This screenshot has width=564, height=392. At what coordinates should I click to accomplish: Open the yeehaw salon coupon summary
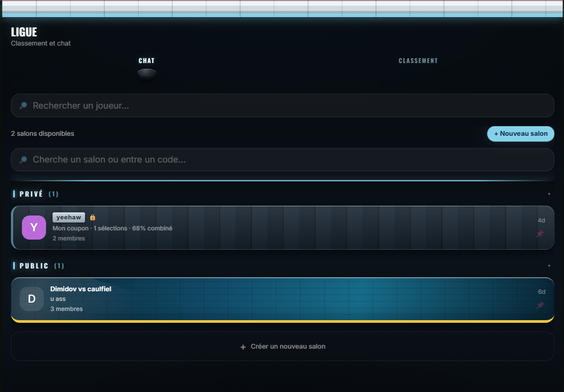(x=112, y=228)
